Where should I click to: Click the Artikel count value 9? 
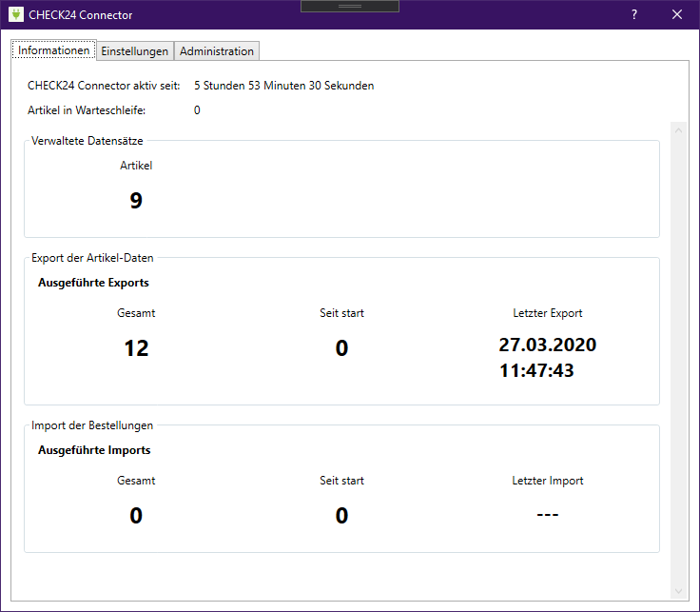136,200
